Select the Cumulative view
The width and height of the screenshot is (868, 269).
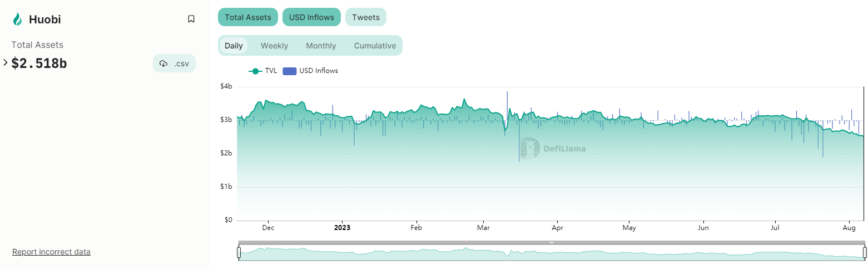click(x=375, y=46)
